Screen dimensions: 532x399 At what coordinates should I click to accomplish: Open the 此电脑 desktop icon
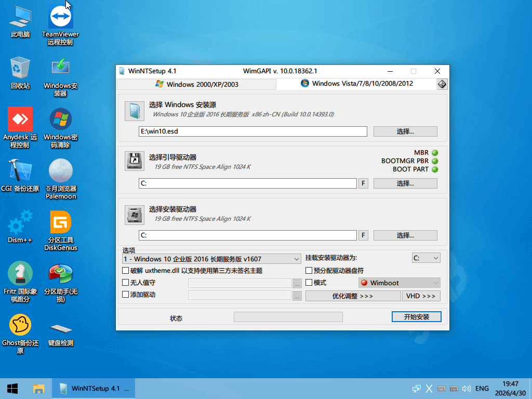(20, 21)
